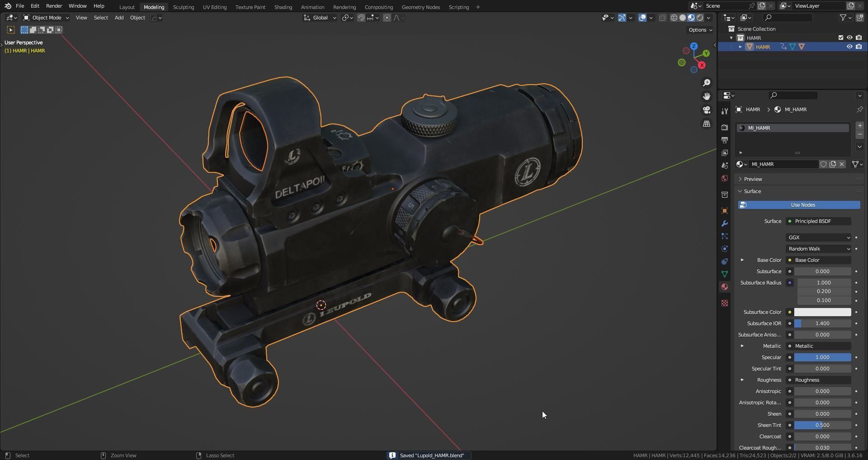868x460 pixels.
Task: Open the Object Data mesh tab
Action: coord(725,274)
